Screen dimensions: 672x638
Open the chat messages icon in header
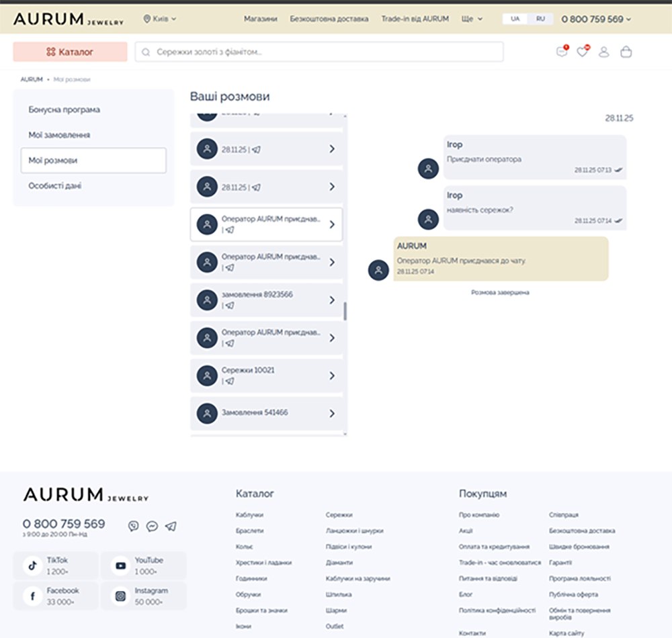click(x=562, y=52)
